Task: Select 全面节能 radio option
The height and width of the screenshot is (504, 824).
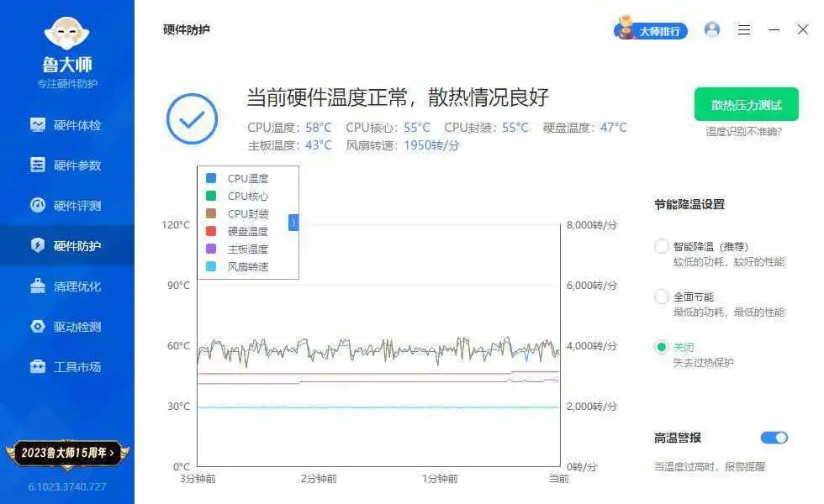Action: click(x=662, y=297)
